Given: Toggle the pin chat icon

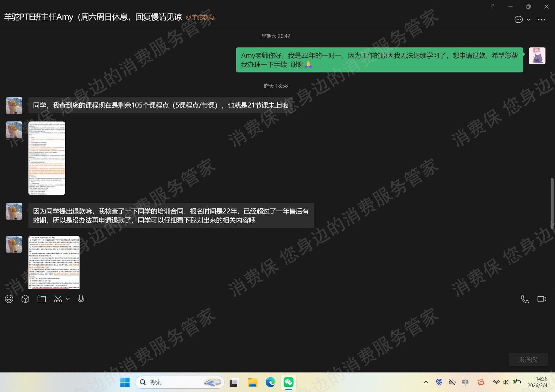Looking at the screenshot, I should coord(493,6).
